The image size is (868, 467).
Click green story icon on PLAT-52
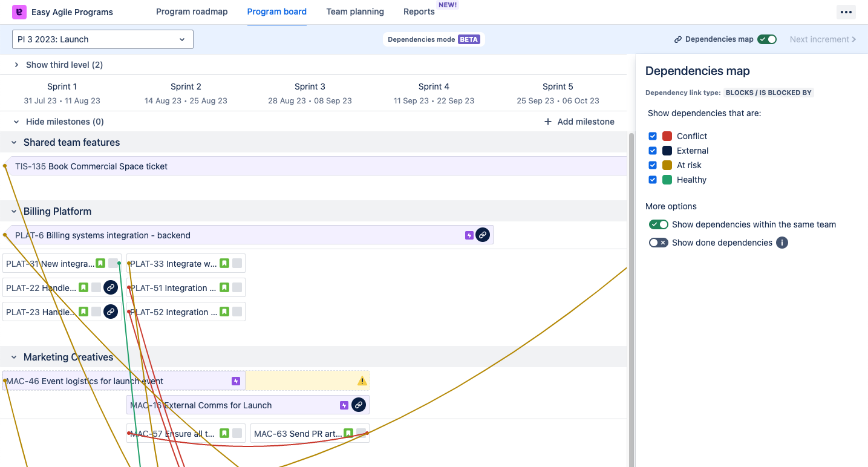click(x=224, y=312)
